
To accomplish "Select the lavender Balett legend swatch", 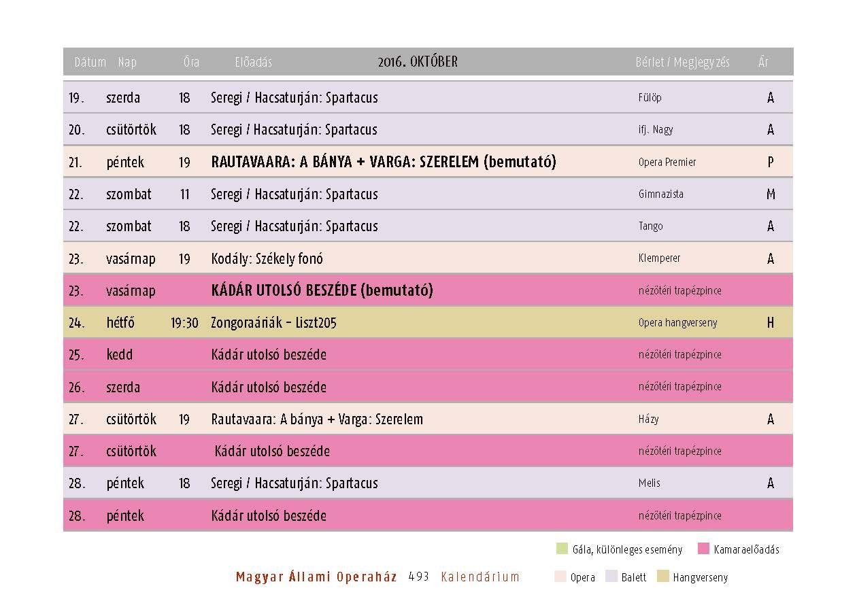I will [x=611, y=577].
